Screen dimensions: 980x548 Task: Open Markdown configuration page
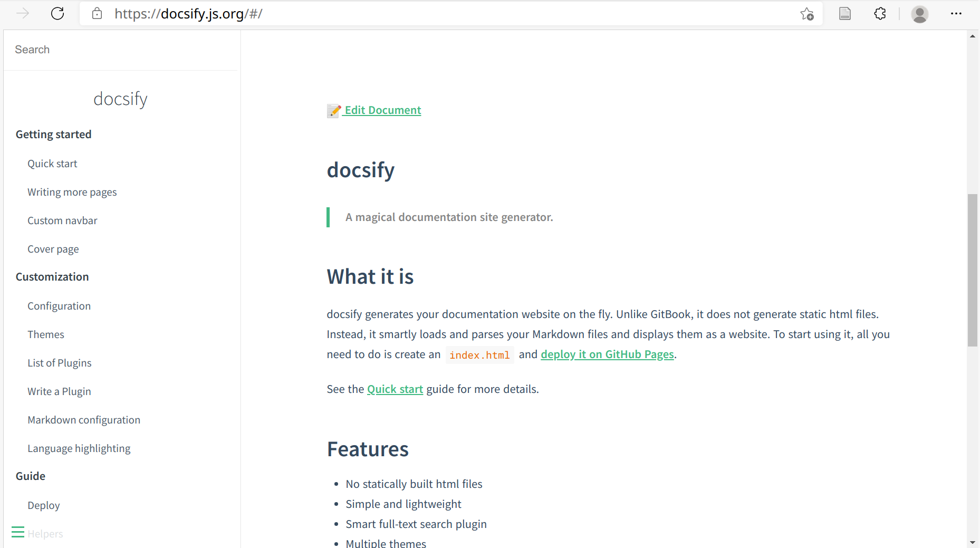tap(84, 420)
